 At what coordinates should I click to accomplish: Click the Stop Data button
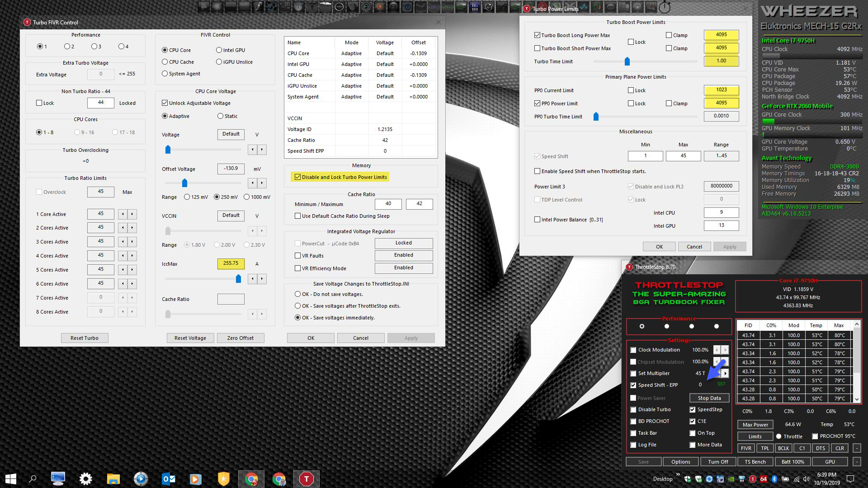pyautogui.click(x=709, y=398)
